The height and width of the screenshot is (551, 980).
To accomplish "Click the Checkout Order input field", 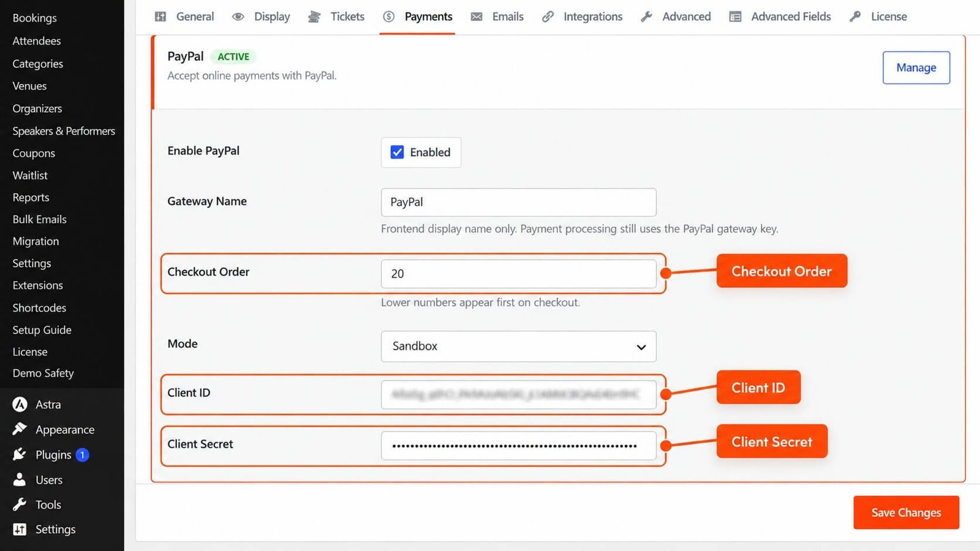I will point(518,274).
